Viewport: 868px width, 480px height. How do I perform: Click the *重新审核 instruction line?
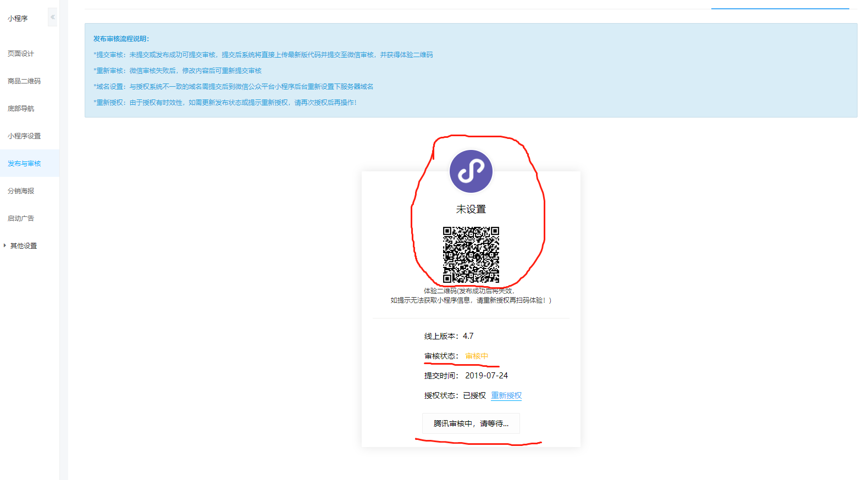click(x=178, y=70)
